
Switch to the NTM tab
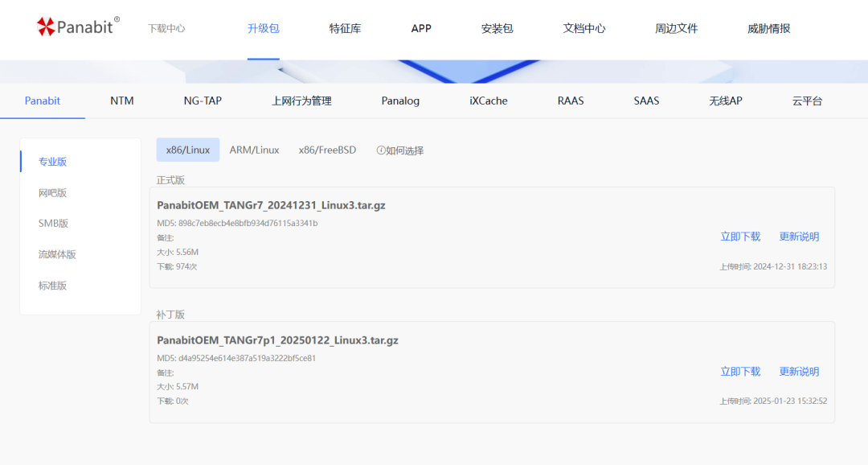click(x=122, y=101)
